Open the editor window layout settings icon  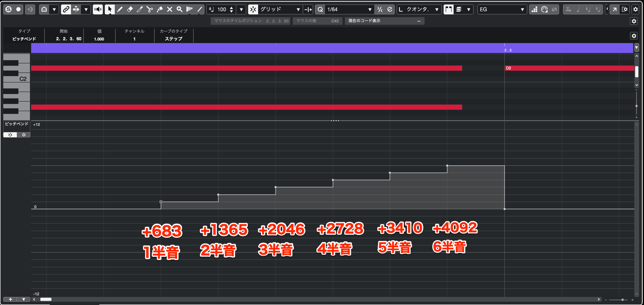pyautogui.click(x=625, y=9)
